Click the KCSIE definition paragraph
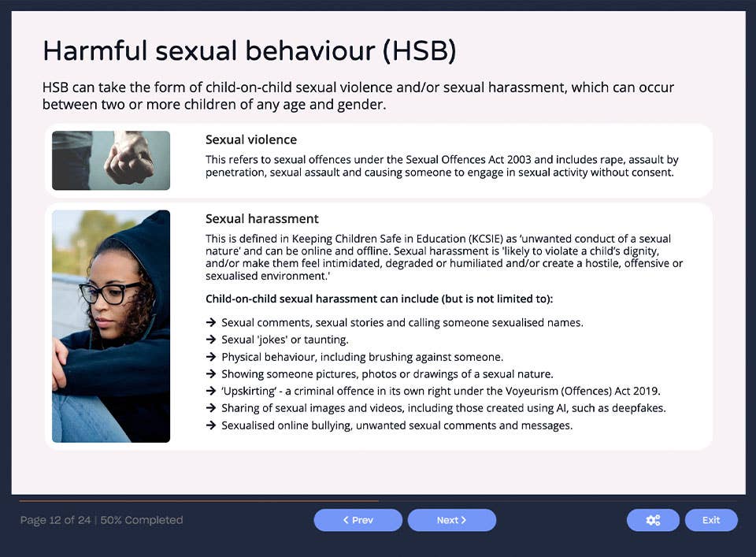The width and height of the screenshot is (756, 557). [444, 257]
